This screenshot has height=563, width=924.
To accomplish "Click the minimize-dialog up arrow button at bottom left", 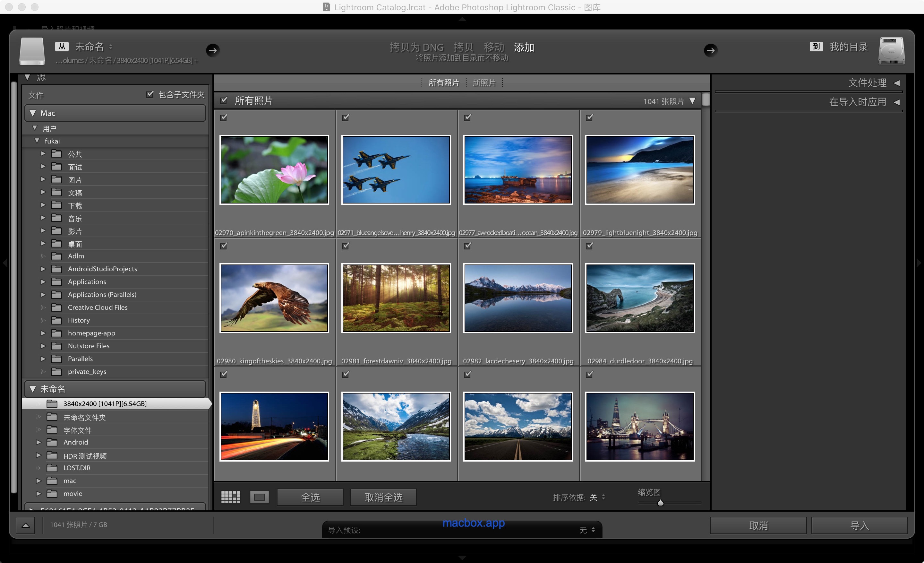I will tap(25, 525).
